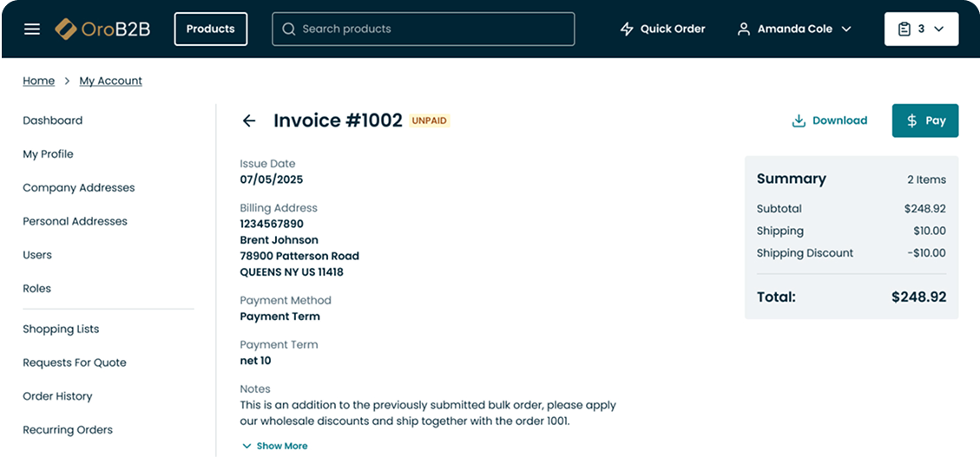Open the hamburger menu icon
Image resolution: width=980 pixels, height=457 pixels.
pos(32,29)
